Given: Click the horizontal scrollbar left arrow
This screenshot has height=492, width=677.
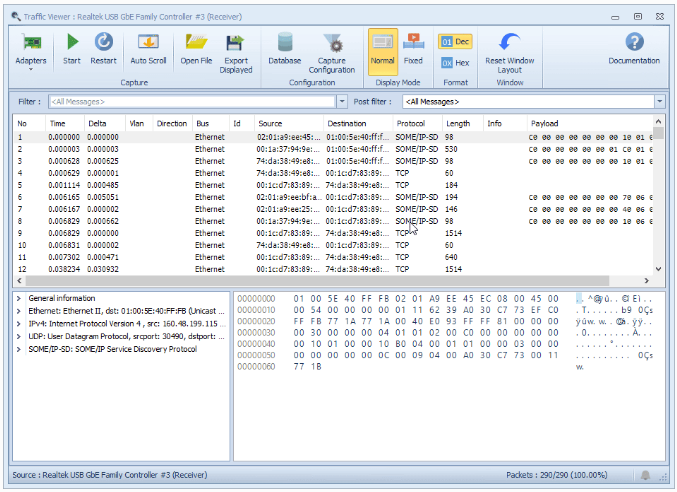Looking at the screenshot, I should (19, 281).
